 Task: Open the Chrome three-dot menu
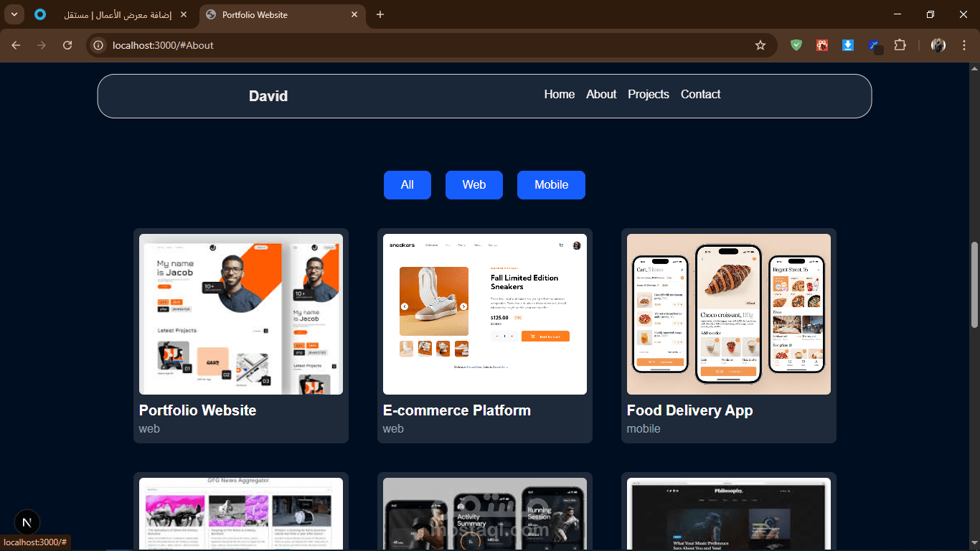point(963,45)
